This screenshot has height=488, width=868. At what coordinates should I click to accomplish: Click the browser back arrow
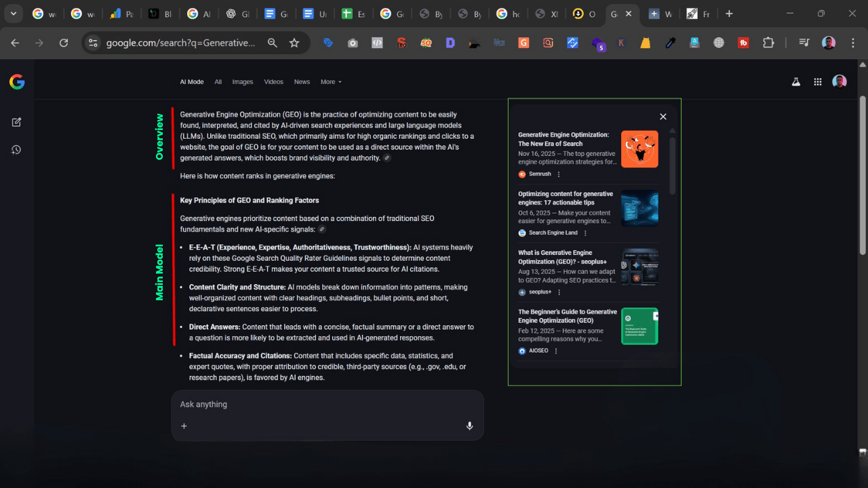[14, 43]
